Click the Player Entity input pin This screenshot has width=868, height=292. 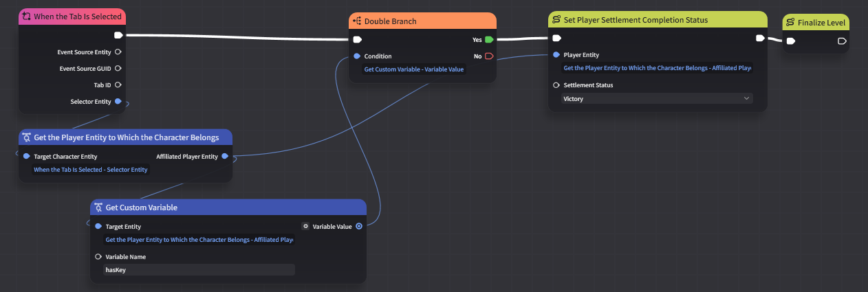pyautogui.click(x=556, y=55)
